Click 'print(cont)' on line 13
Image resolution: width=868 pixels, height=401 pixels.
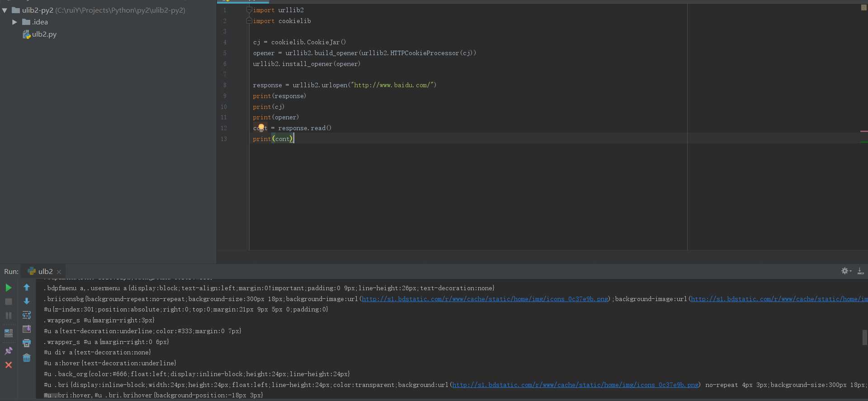273,139
